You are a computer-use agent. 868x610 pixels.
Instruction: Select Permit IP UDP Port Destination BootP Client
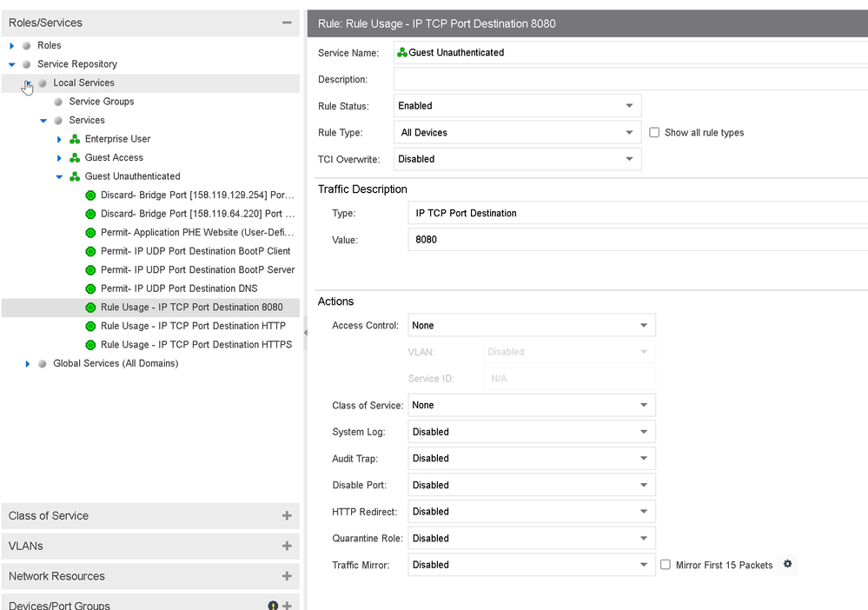(195, 251)
